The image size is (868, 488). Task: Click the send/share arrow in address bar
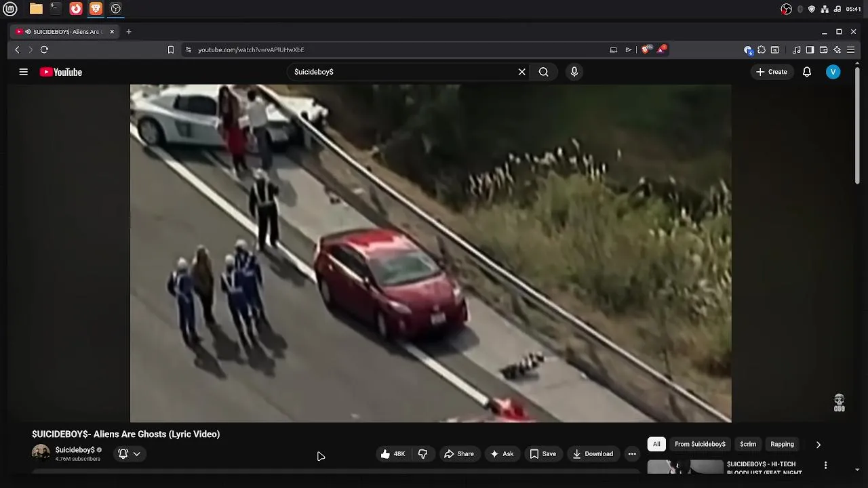[x=629, y=49]
